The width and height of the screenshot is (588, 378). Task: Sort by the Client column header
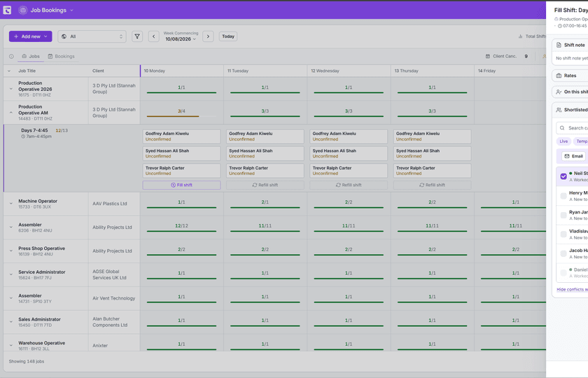point(98,71)
